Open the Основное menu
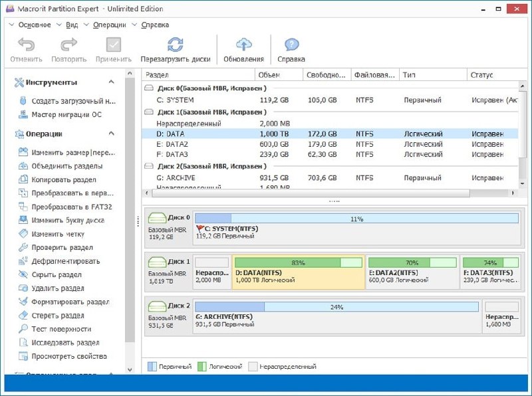 (35, 25)
